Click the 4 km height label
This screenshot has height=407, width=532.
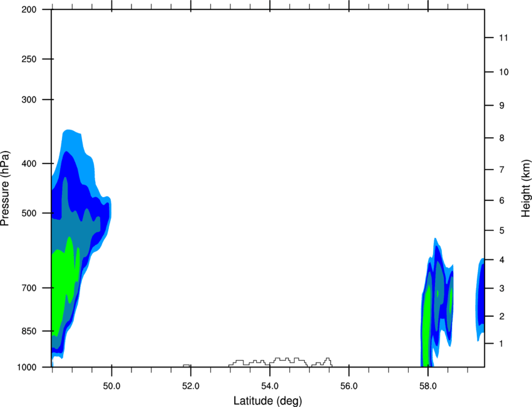tap(502, 260)
